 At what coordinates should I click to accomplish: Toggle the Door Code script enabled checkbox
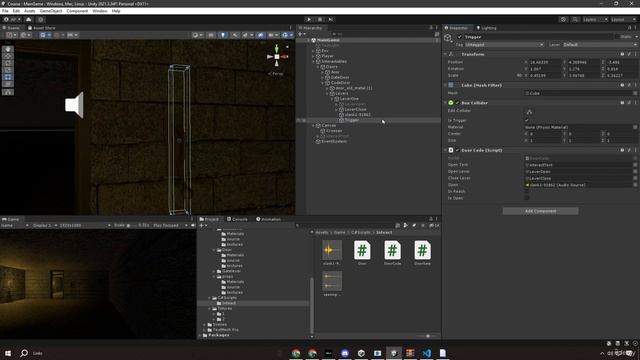[457, 150]
